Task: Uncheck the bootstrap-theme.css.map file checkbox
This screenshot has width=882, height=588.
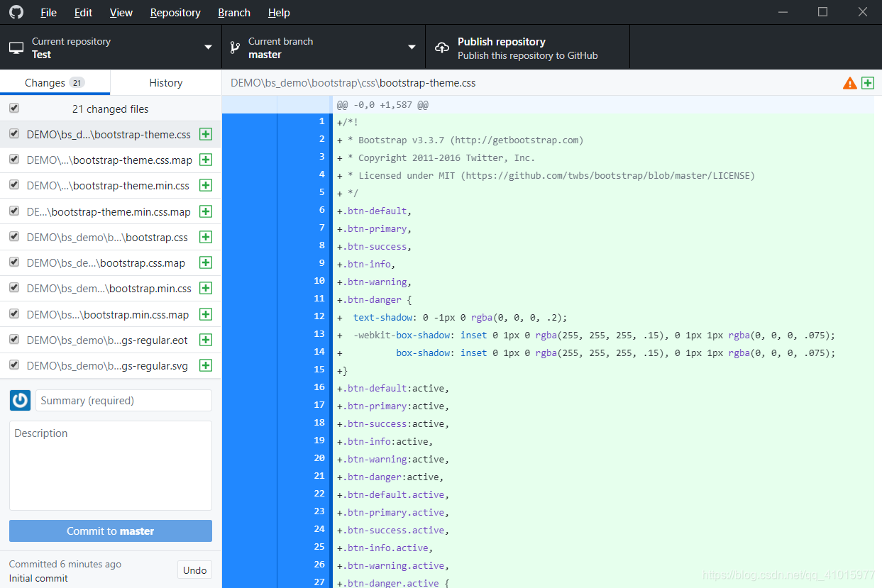Action: (14, 159)
